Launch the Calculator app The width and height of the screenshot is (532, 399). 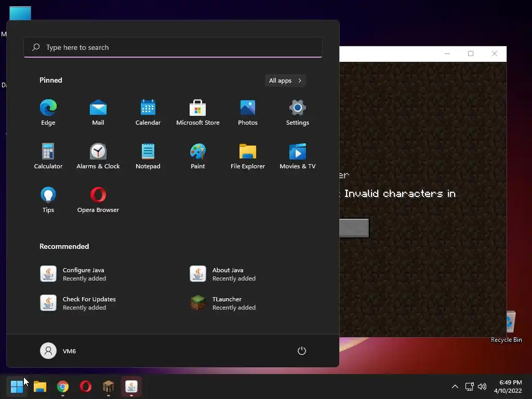point(48,156)
